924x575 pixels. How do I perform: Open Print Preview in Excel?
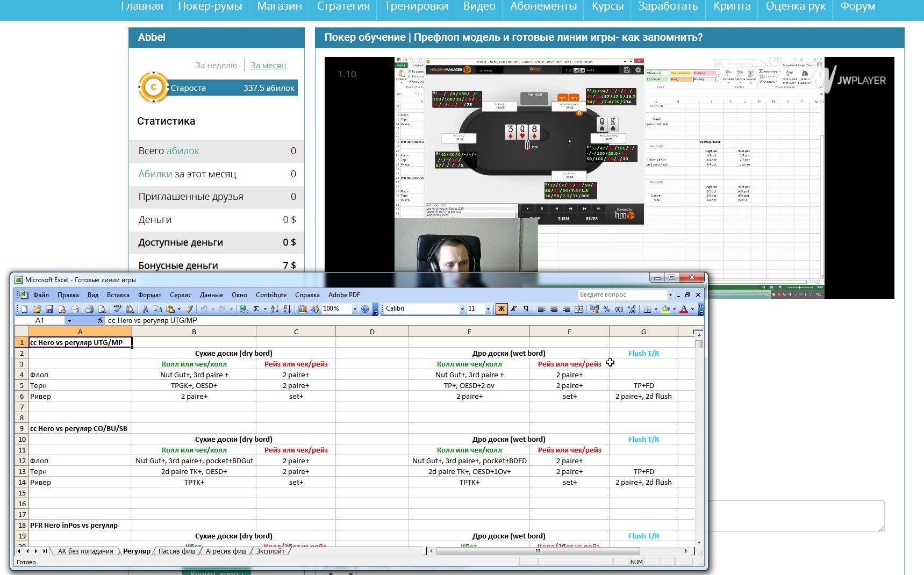point(102,309)
